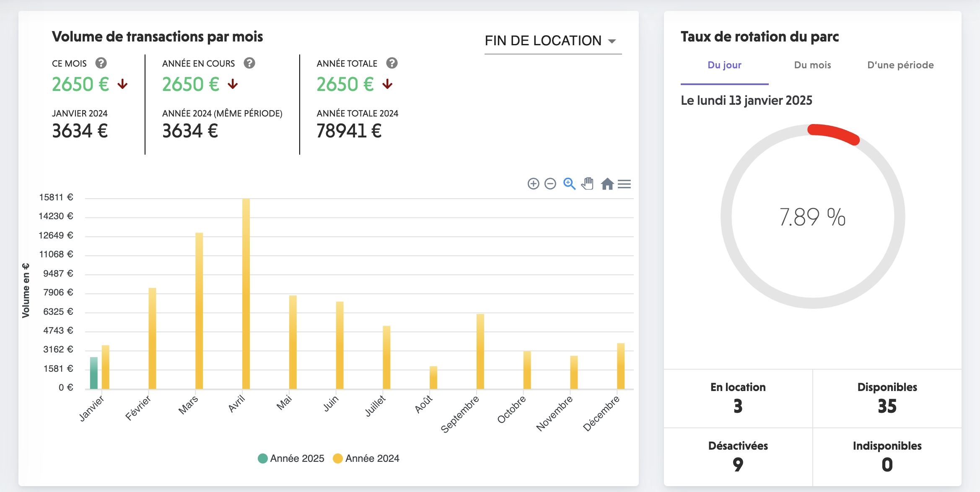Select the magnifier selection zoom tool
This screenshot has width=980, height=492.
569,184
